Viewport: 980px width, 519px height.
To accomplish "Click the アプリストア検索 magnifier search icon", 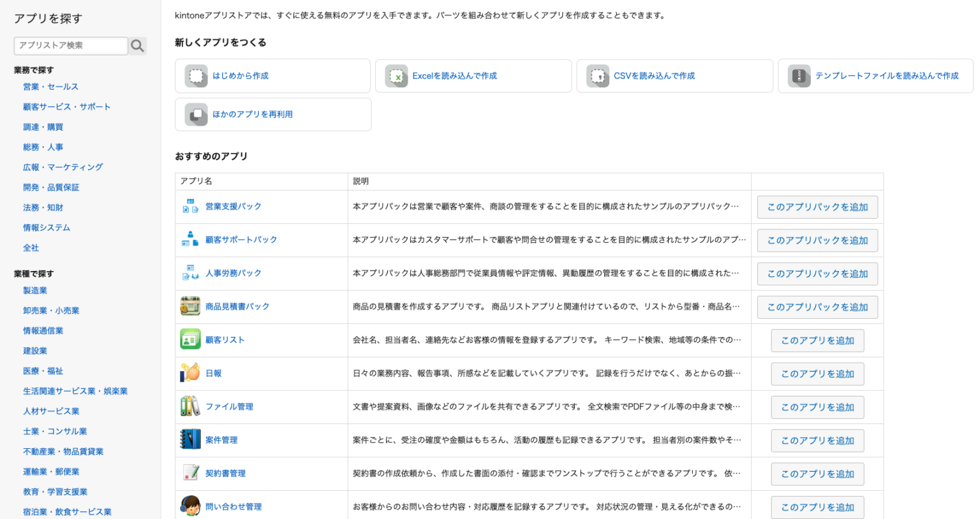I will tap(137, 45).
